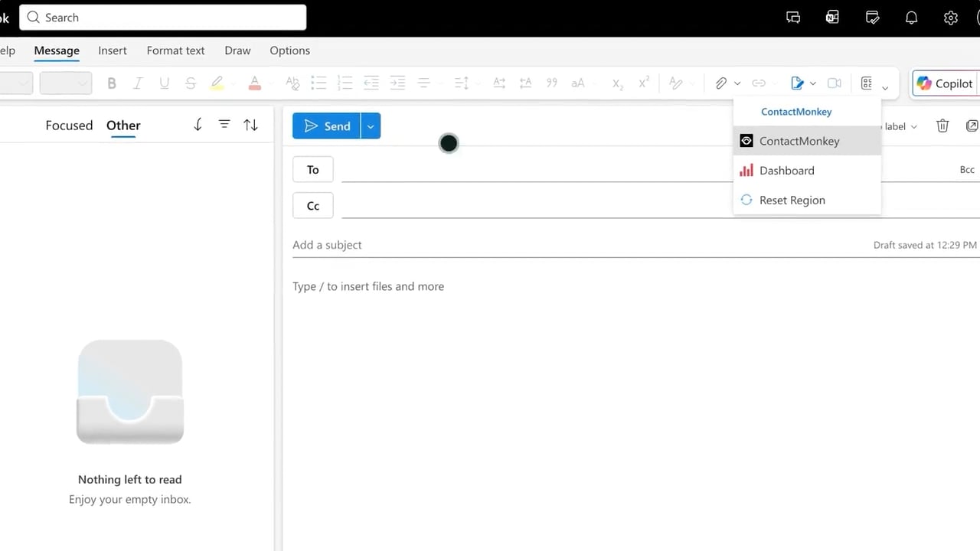The width and height of the screenshot is (980, 551).
Task: Select Dashboard from the ContactMonkey menu
Action: pyautogui.click(x=786, y=171)
